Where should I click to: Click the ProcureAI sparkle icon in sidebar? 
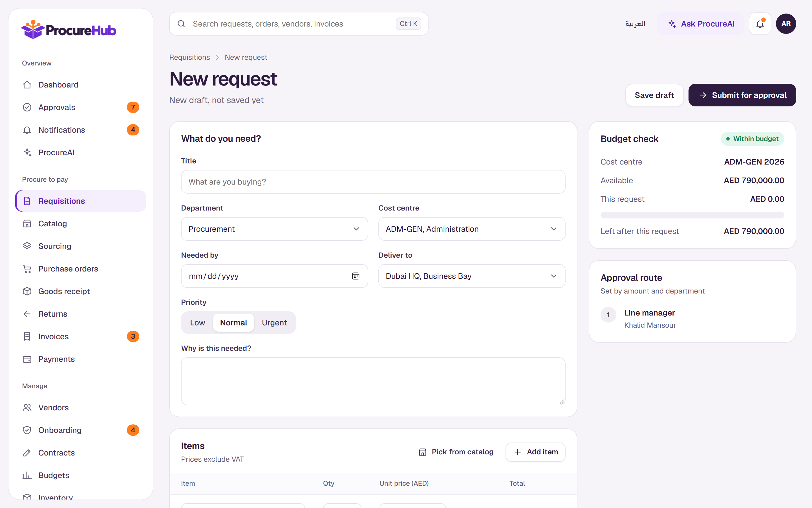click(x=27, y=152)
